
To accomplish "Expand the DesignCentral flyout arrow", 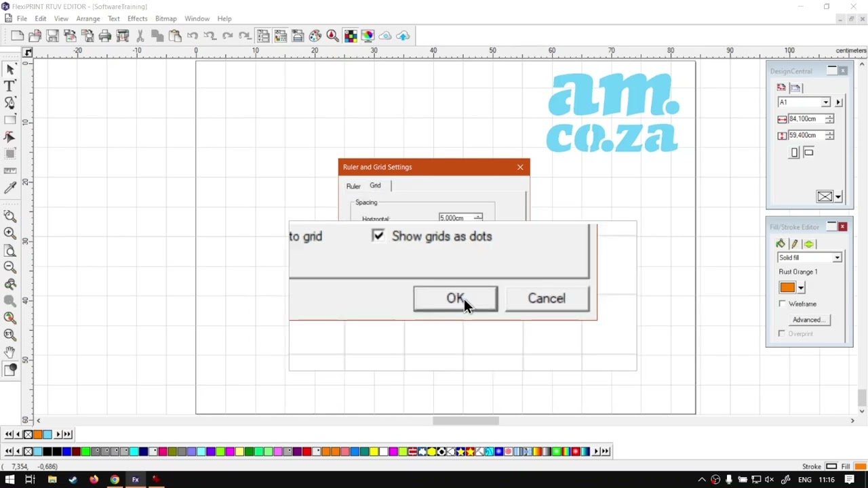I will pos(838,102).
